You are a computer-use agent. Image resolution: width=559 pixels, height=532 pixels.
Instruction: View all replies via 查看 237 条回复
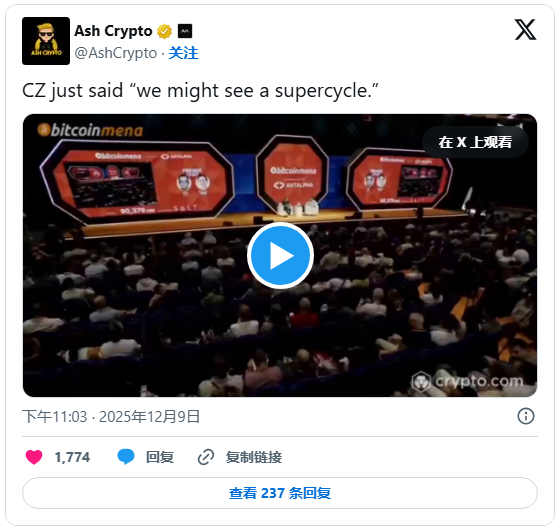tap(280, 493)
